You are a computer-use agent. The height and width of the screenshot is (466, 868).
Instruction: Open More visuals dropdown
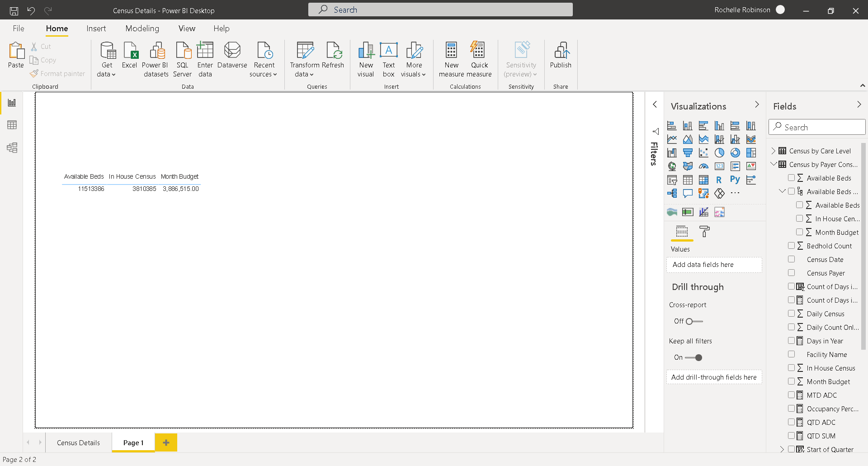[414, 59]
